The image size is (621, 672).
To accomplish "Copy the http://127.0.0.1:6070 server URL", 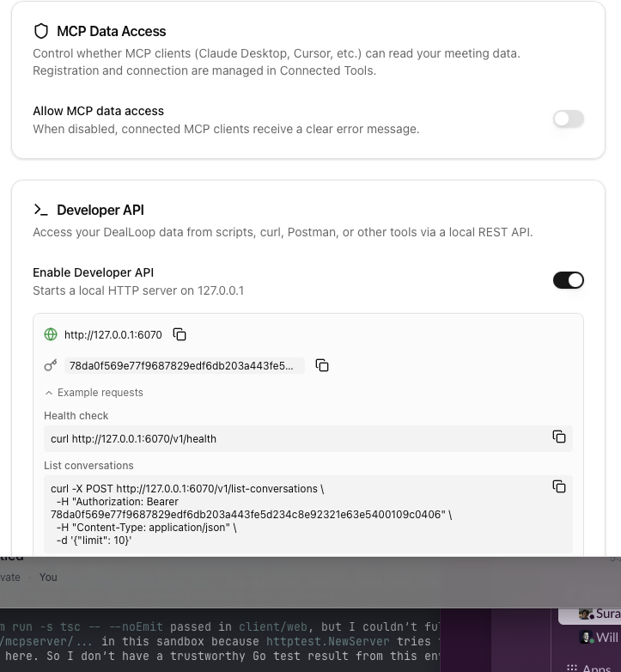I will tap(180, 334).
